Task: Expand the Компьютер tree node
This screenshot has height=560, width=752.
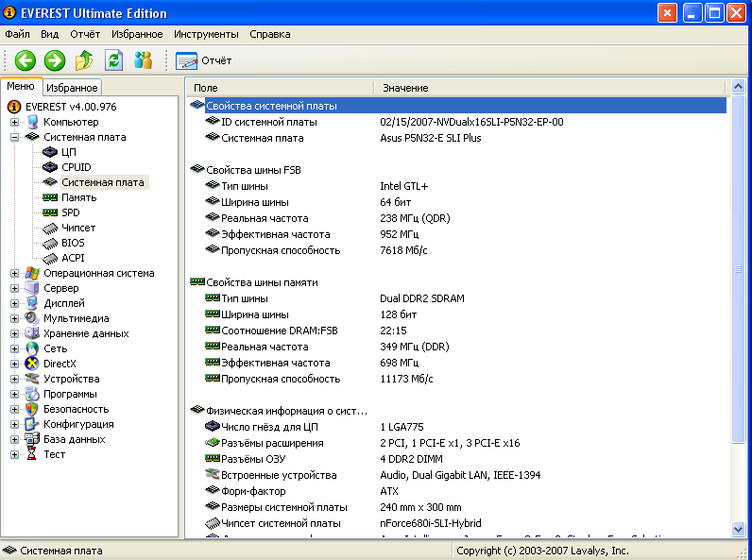Action: pyautogui.click(x=14, y=122)
